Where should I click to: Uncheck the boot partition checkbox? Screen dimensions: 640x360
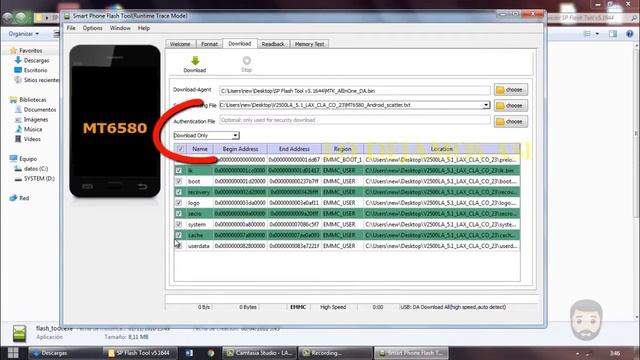(x=179, y=181)
